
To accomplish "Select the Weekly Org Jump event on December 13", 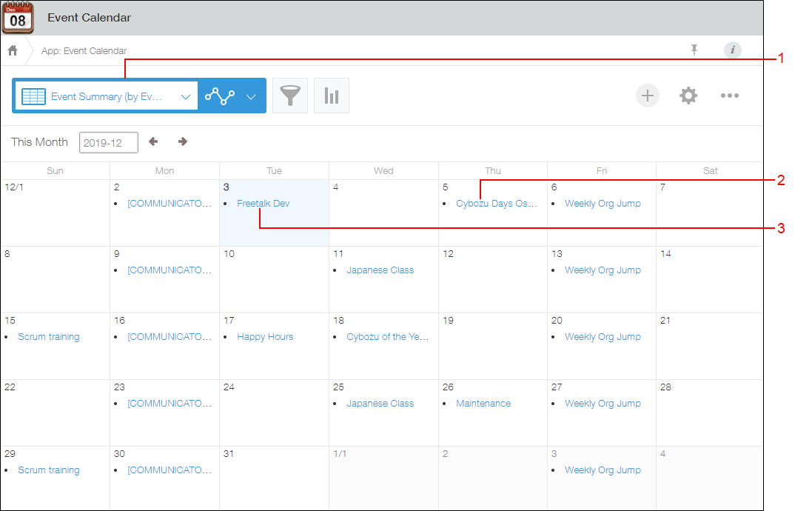I will (602, 270).
